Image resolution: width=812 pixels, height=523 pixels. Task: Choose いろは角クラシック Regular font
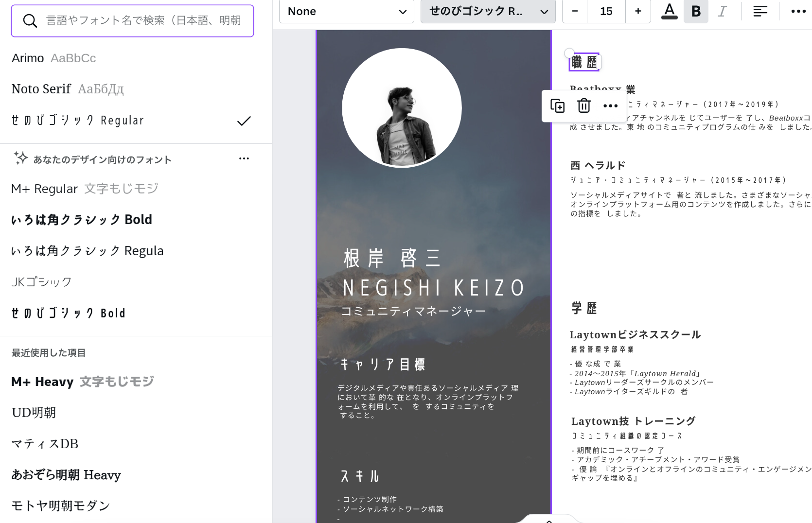(88, 251)
